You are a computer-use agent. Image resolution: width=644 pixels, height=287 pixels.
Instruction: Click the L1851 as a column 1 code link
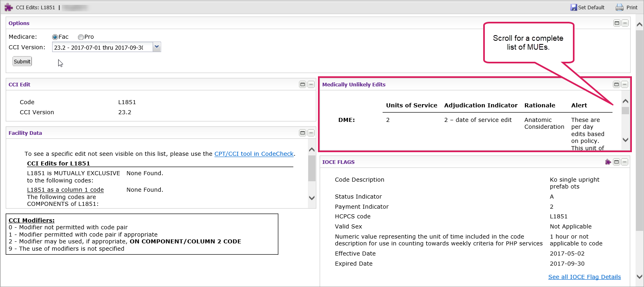click(x=65, y=190)
